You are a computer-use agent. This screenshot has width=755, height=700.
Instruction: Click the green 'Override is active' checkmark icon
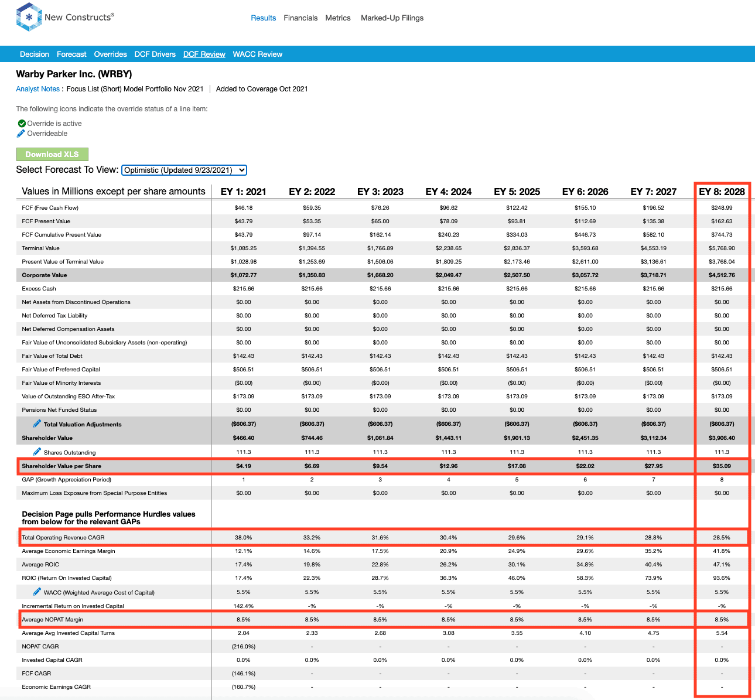22,124
